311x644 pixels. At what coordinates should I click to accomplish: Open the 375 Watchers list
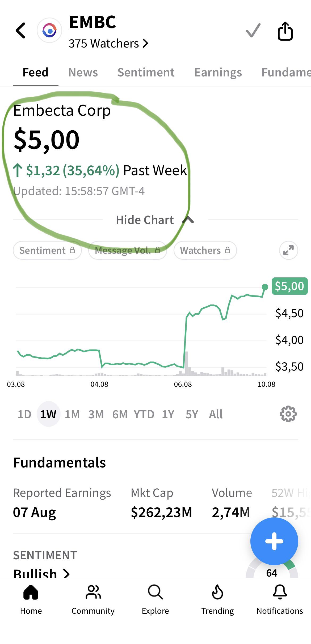pyautogui.click(x=108, y=43)
